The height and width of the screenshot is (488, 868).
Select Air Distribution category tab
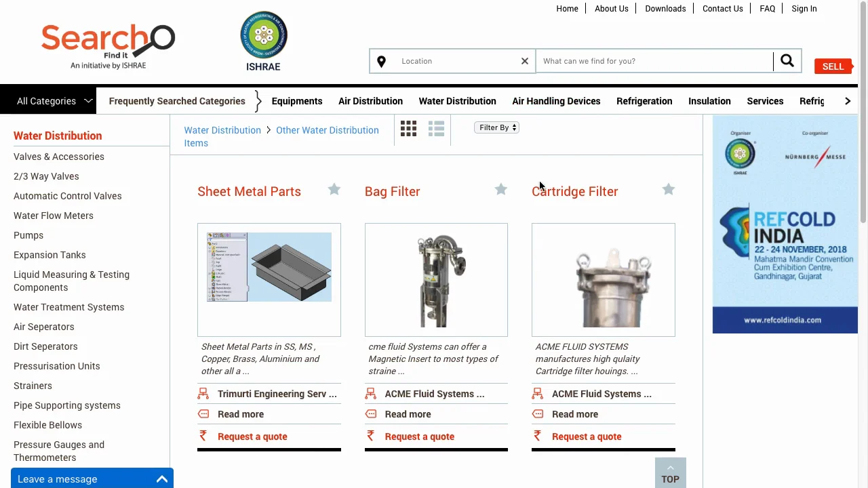[x=370, y=101]
